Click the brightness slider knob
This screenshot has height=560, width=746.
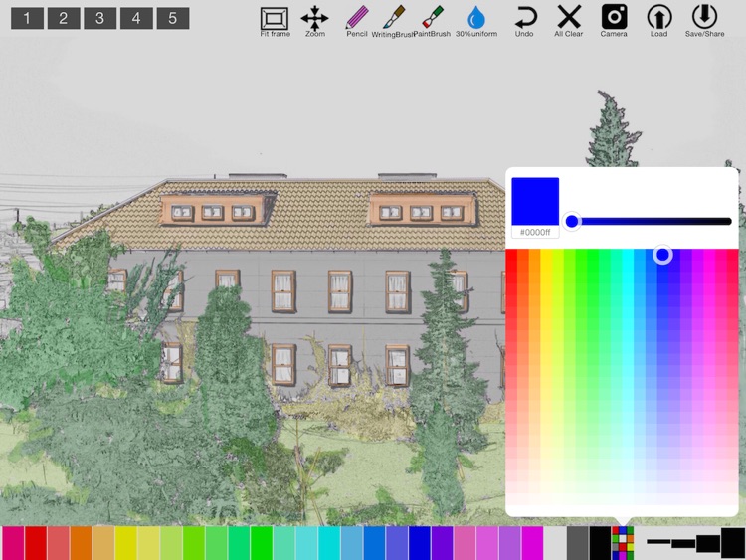[x=572, y=221]
